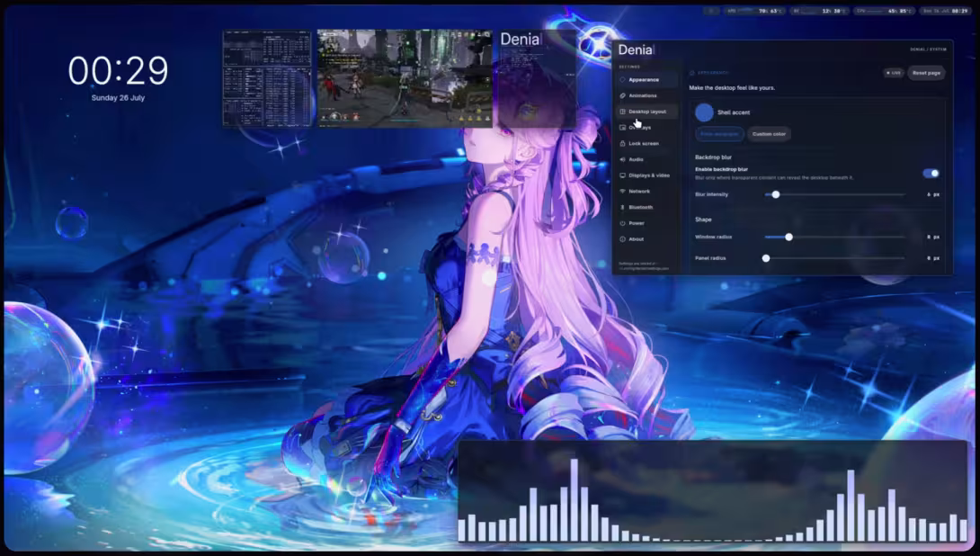Click the Panel radius slider handle
This screenshot has height=556, width=980.
766,257
